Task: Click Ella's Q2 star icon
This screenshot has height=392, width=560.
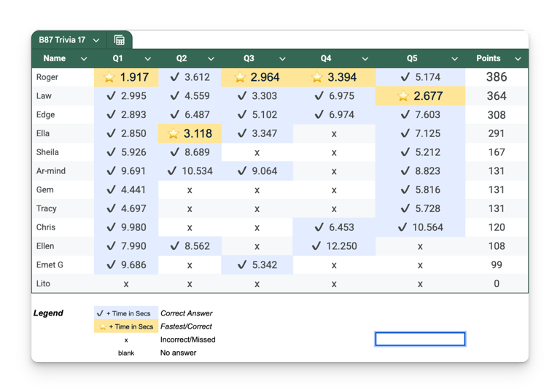Action: [174, 133]
